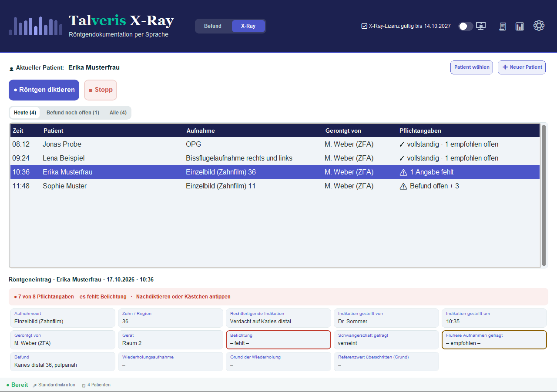
Task: Click the Wiederholungsaufnahme field
Action: 171,362
